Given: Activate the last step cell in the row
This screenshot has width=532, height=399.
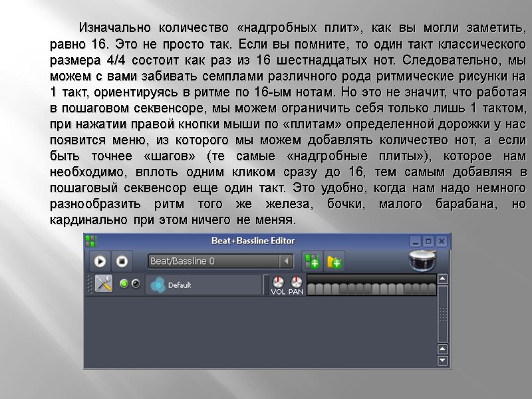Looking at the screenshot, I should click(432, 285).
